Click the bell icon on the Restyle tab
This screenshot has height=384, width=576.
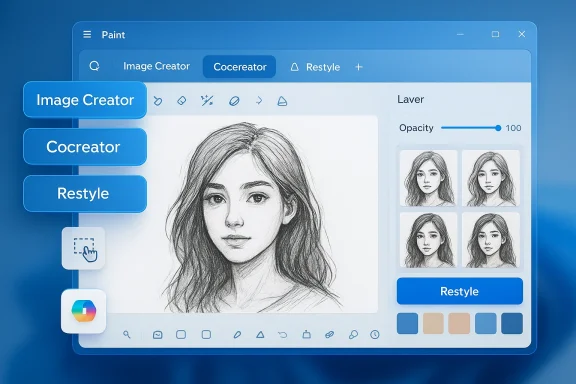click(x=295, y=67)
